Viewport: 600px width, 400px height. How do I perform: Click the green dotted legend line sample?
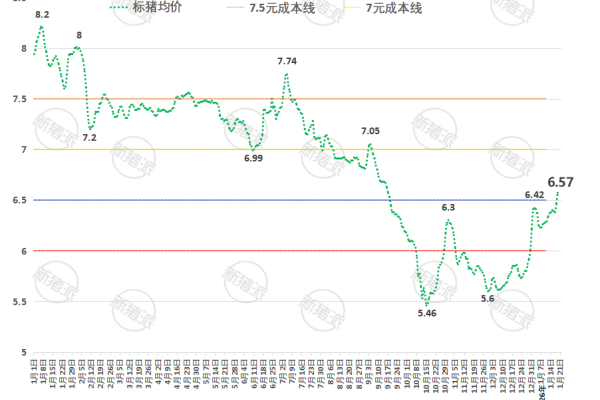123,9
